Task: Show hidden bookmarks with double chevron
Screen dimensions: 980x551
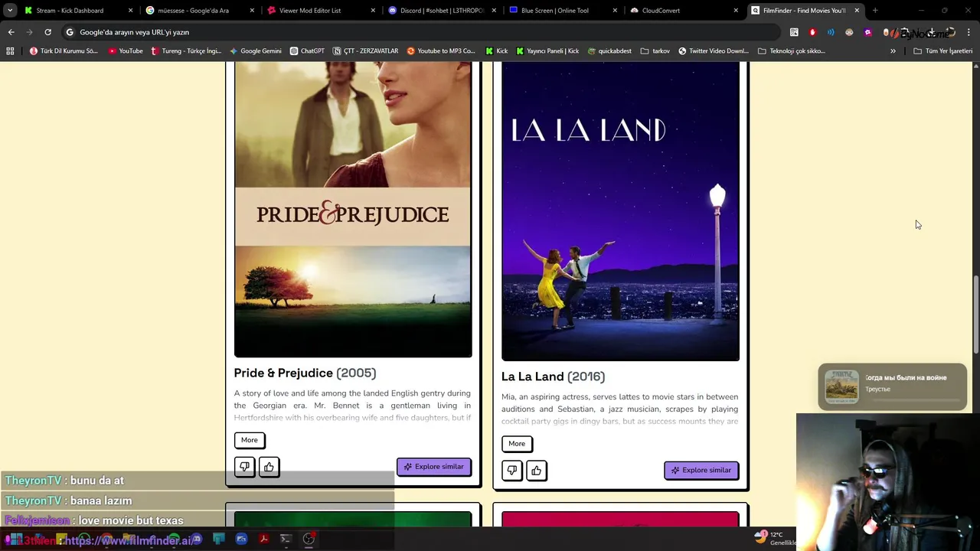Action: point(893,51)
